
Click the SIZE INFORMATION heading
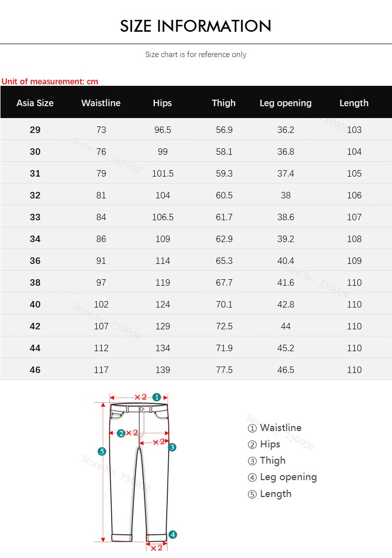[x=196, y=26]
